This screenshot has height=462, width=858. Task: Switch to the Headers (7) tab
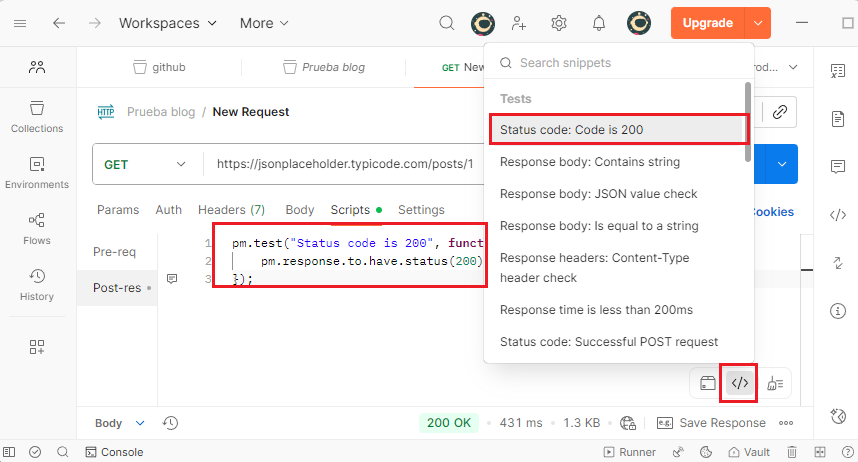pyautogui.click(x=231, y=210)
